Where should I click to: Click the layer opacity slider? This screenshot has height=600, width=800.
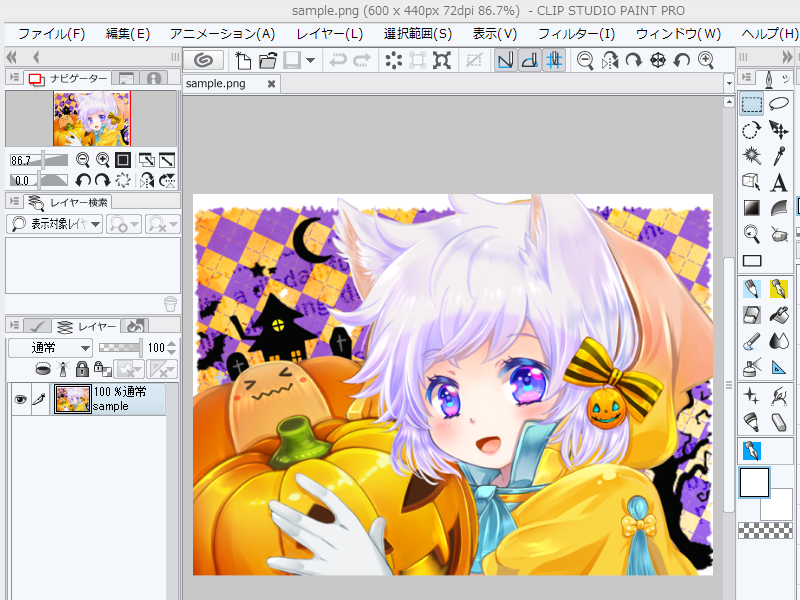tap(120, 348)
